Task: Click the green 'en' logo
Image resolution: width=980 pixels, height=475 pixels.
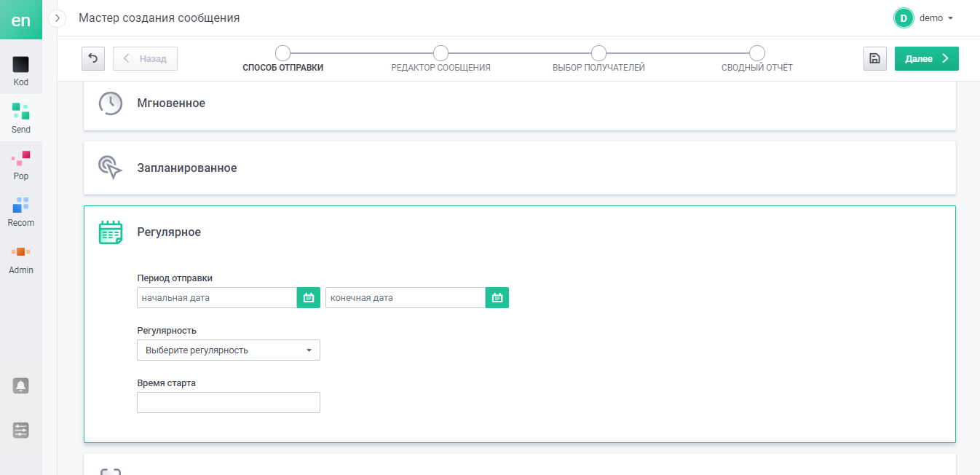Action: (x=21, y=20)
